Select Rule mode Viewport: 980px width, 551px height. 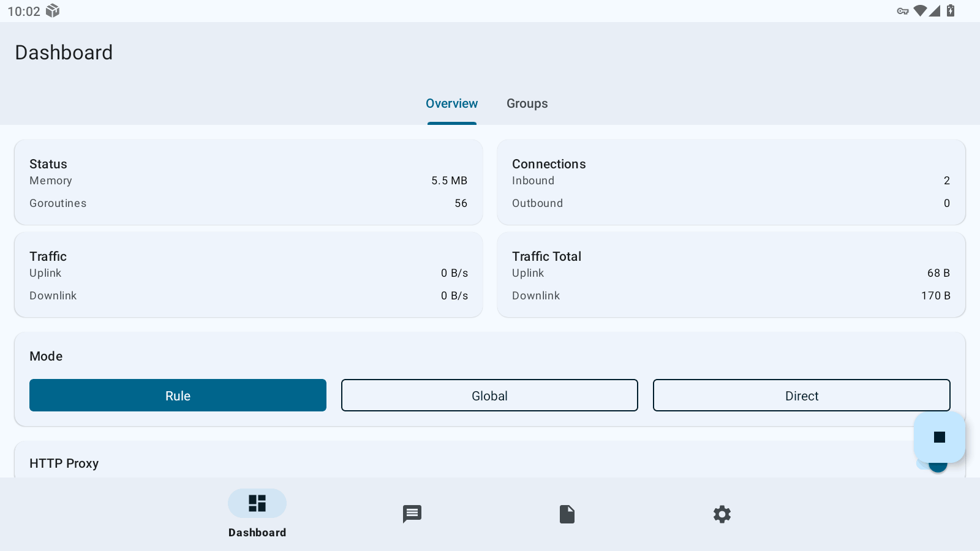point(178,395)
